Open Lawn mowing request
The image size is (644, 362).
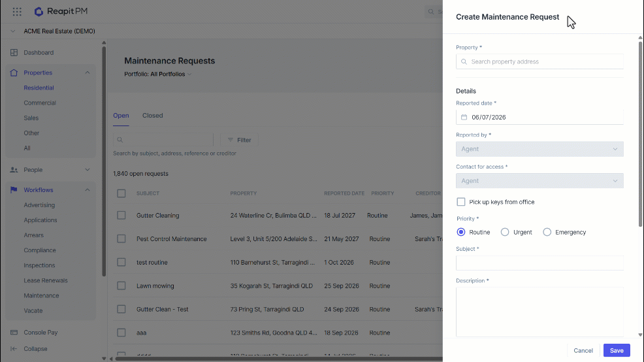155,286
